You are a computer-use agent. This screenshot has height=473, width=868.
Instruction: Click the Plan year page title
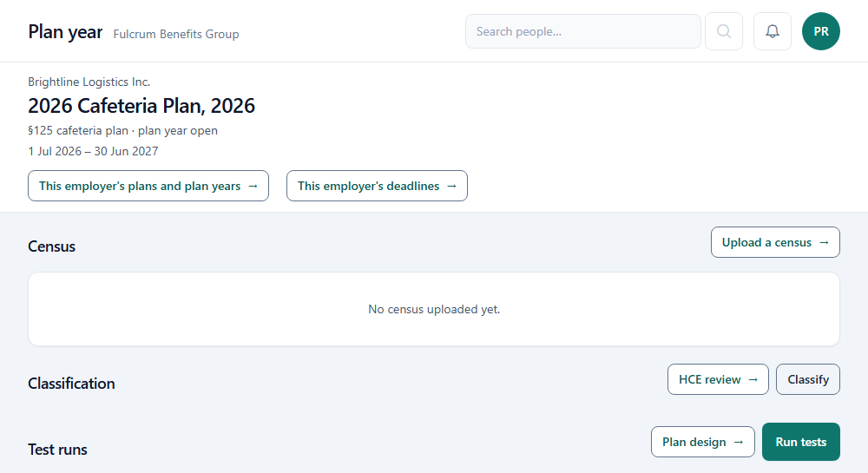pos(65,32)
